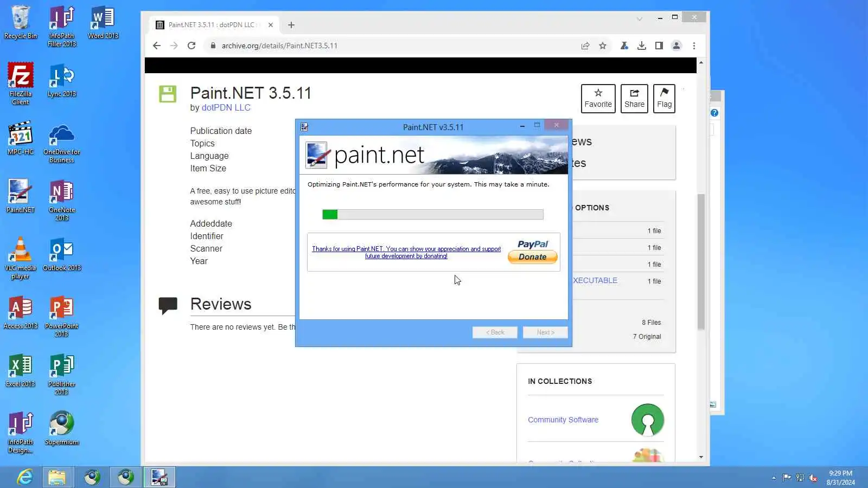Viewport: 868px width, 488px height.
Task: Select the Paint.NET desktop shortcut
Action: [21, 196]
